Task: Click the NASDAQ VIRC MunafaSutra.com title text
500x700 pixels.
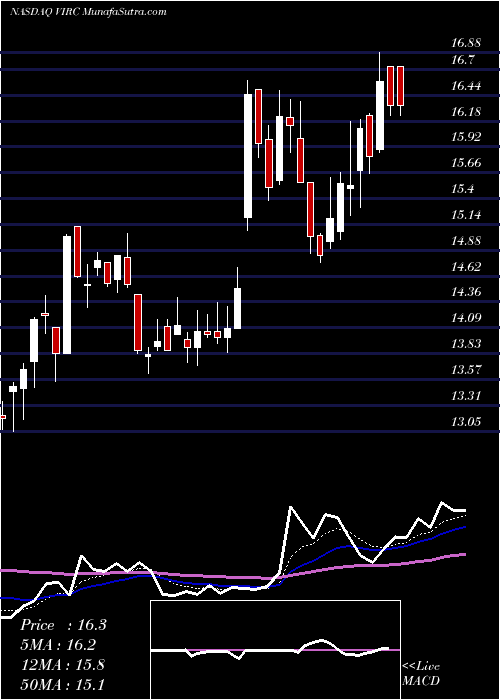Action: [88, 12]
